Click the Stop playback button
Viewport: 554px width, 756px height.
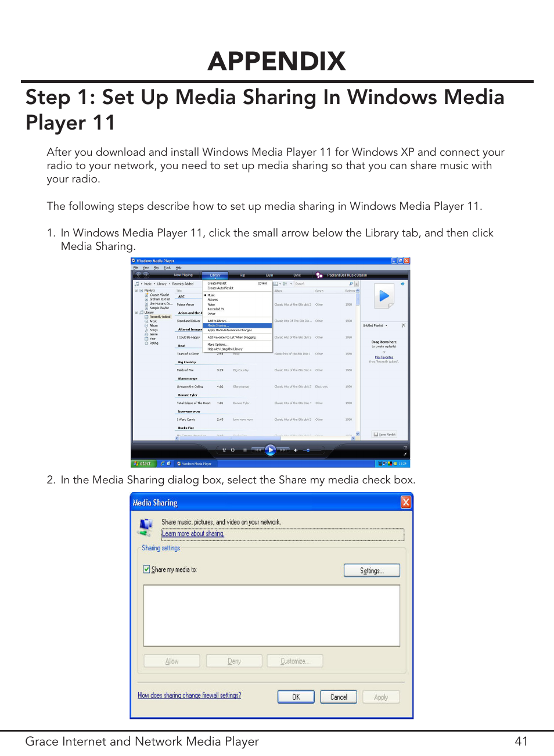coord(245,450)
